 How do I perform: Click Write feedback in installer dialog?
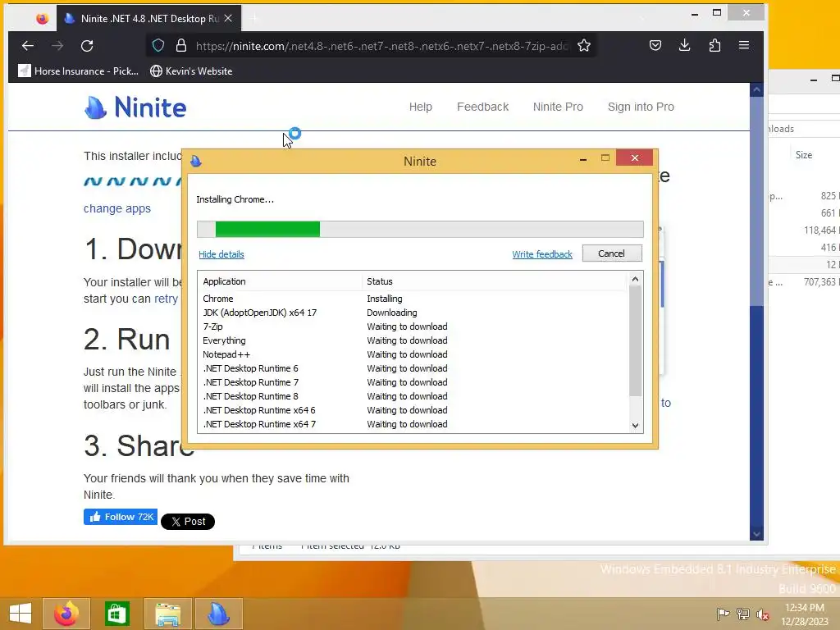(x=542, y=254)
